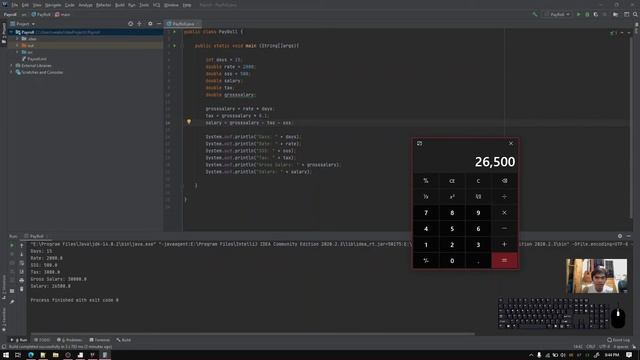Expand External Libraries node
640x360 pixels.
click(x=11, y=66)
